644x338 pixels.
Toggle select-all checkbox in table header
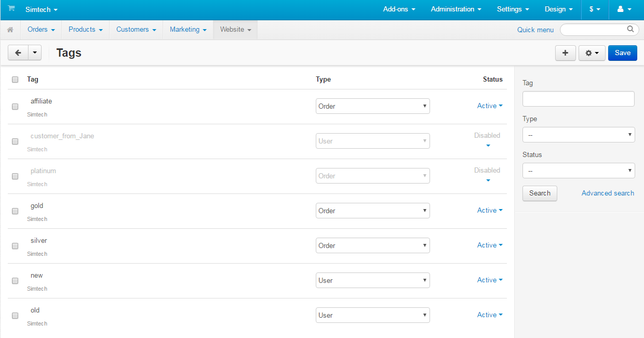15,80
